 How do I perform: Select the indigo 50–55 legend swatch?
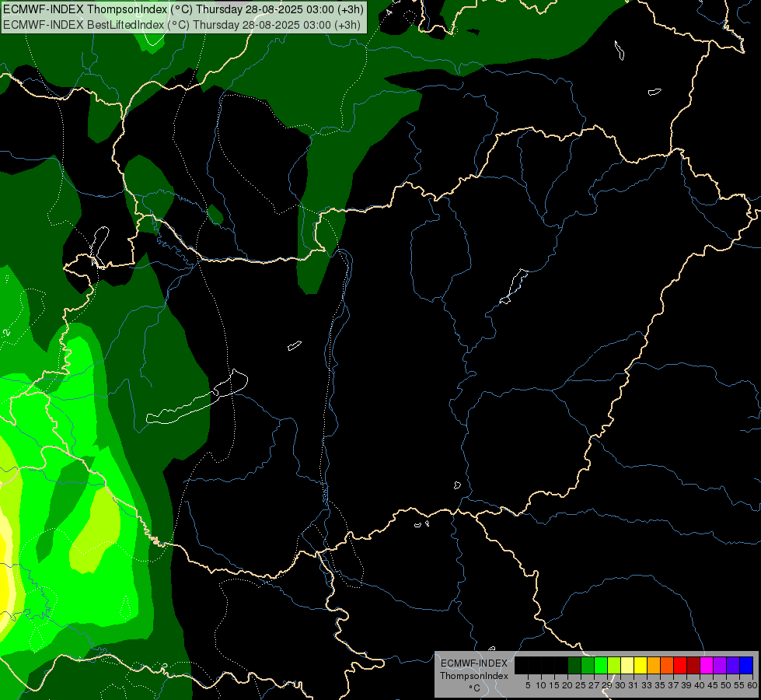[x=733, y=665]
